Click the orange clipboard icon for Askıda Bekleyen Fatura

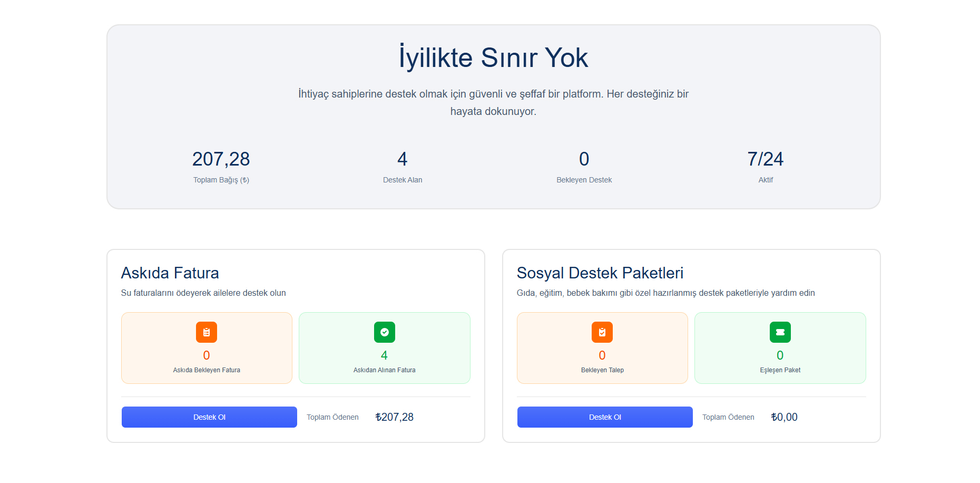(207, 332)
